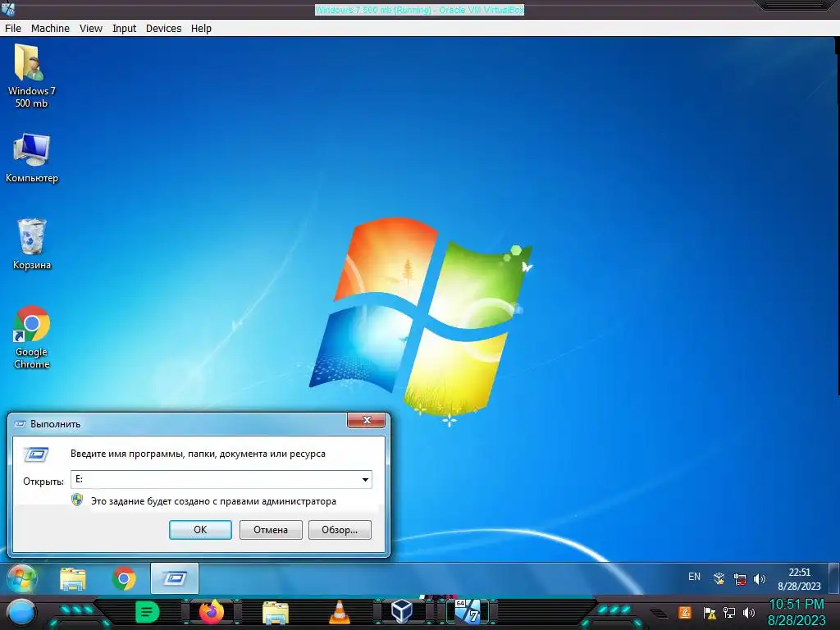Click the guest Show desktop strip
840x630 pixels.
833,578
